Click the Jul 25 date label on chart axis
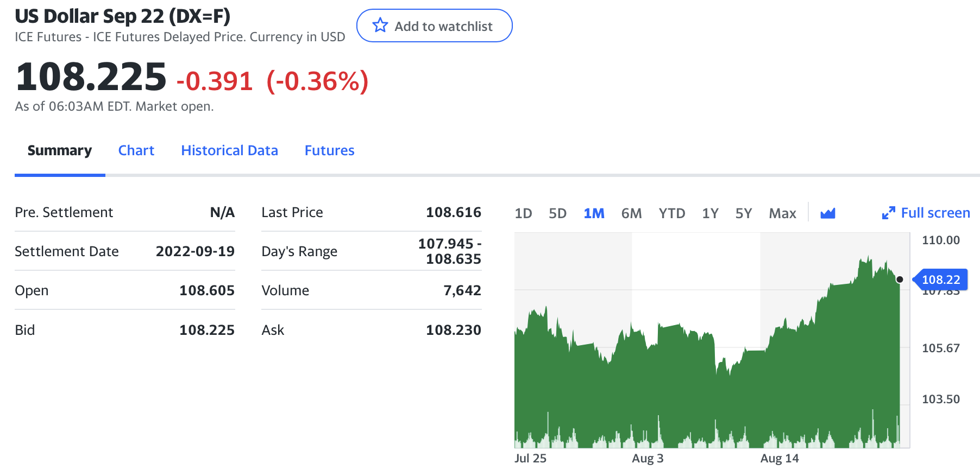 [530, 458]
